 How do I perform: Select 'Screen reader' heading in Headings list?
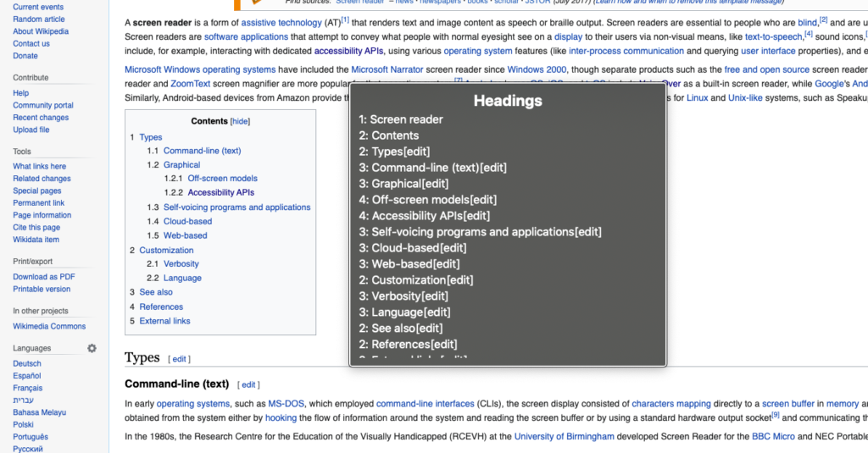(x=401, y=119)
